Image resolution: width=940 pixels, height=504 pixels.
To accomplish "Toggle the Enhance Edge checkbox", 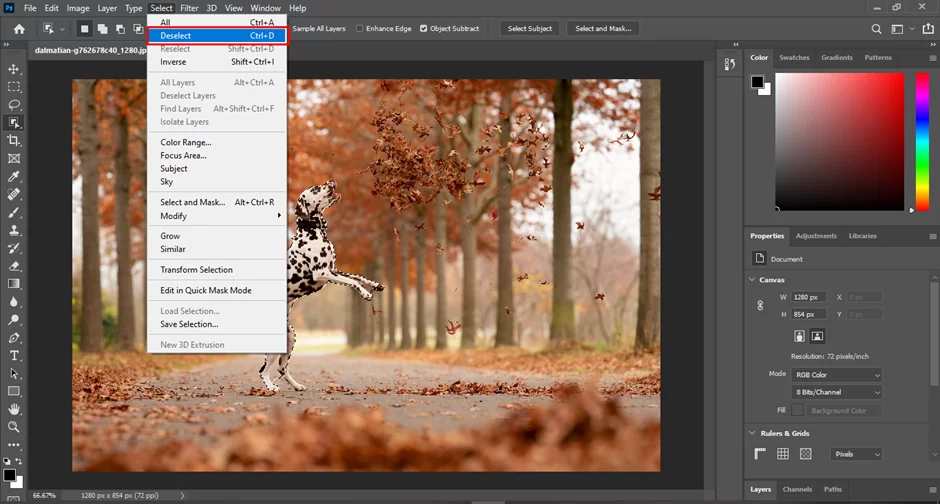I will click(360, 28).
